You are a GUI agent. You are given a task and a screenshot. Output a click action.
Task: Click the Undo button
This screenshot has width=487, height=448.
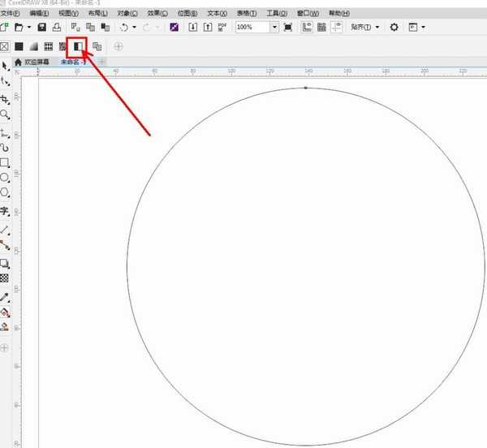(x=123, y=27)
